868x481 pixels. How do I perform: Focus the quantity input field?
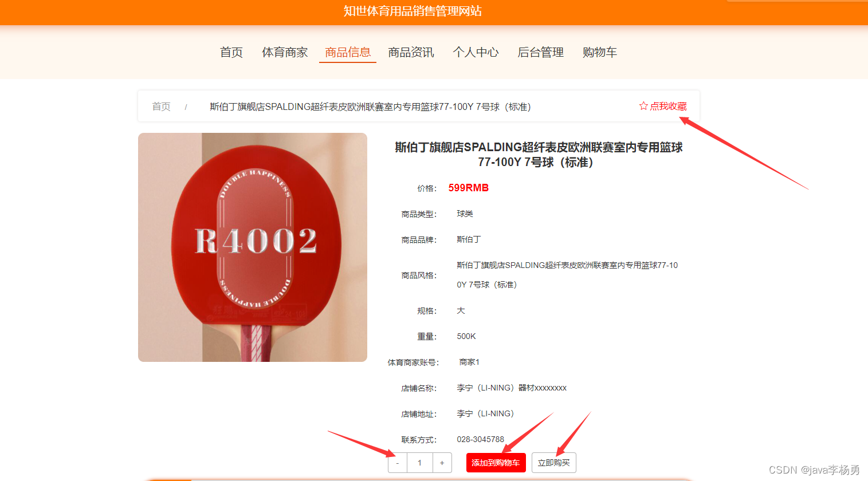[x=420, y=463]
